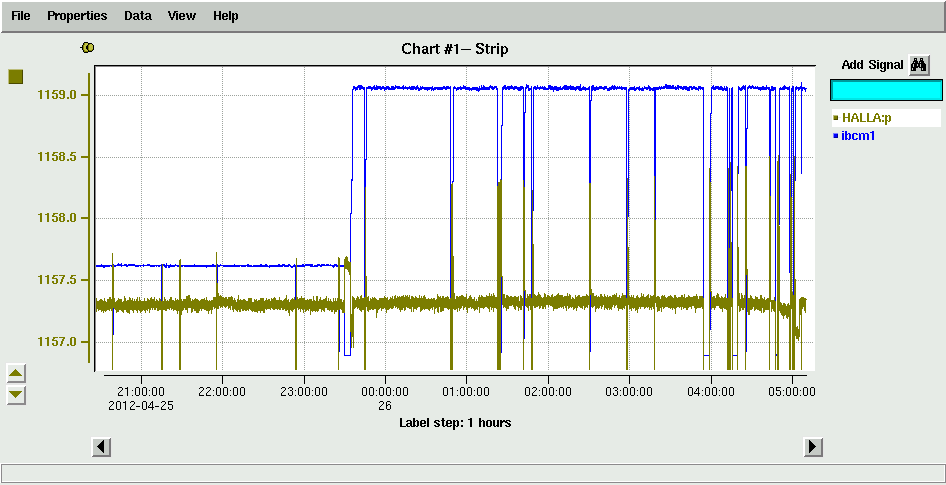This screenshot has height=485, width=946.
Task: Click the 1157.5 y-axis label
Action: [x=56, y=281]
